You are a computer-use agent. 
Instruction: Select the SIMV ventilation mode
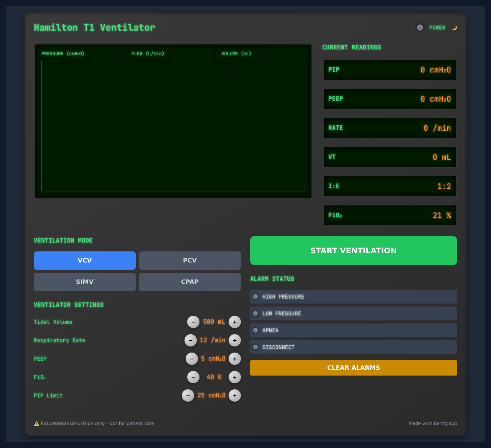click(84, 282)
